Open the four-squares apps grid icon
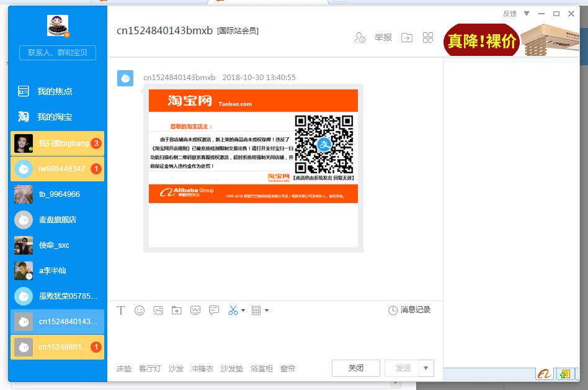 [428, 37]
